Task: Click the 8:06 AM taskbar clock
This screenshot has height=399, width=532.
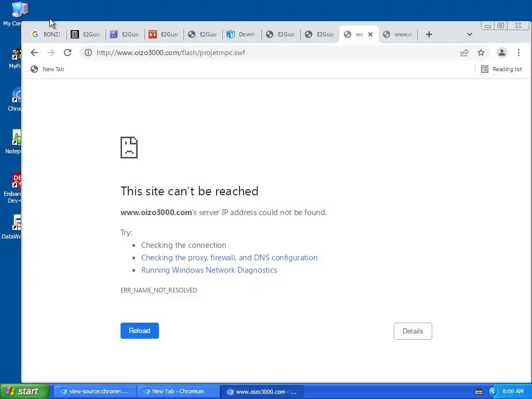Action: pos(513,392)
